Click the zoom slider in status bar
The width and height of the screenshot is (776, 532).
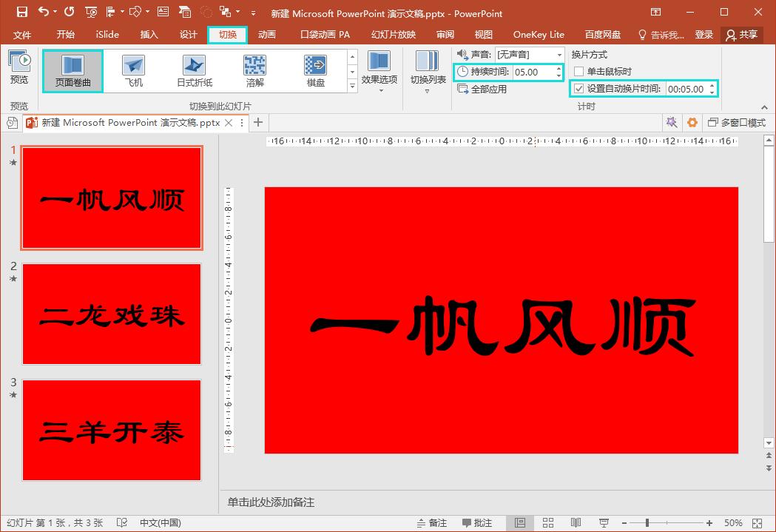(x=647, y=523)
